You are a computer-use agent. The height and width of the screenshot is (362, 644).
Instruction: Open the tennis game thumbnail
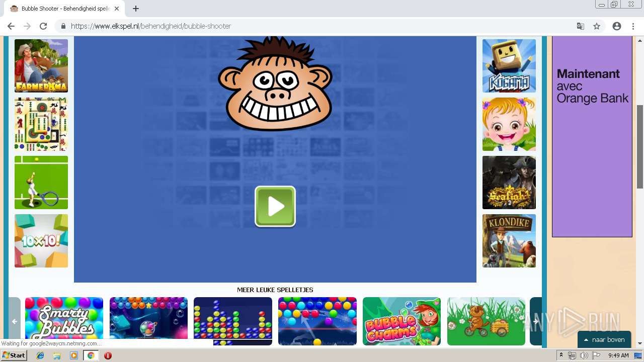tap(41, 183)
